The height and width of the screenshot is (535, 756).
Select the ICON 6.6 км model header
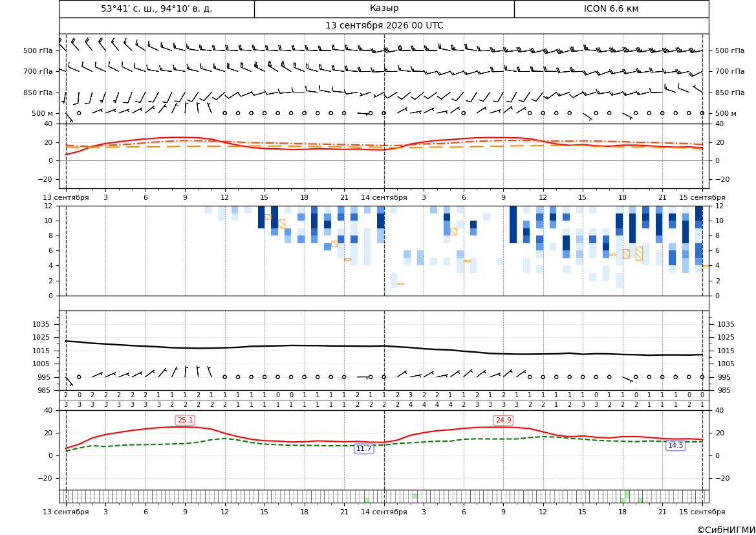[x=611, y=8]
